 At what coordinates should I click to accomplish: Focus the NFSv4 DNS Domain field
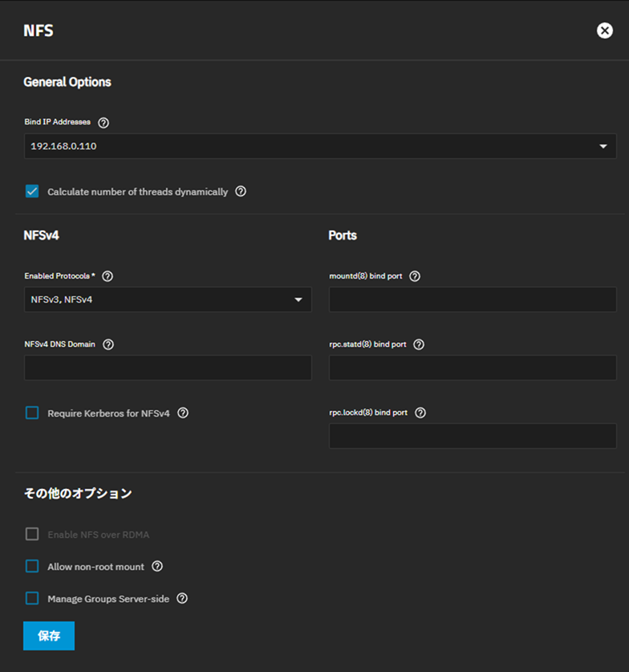pos(168,368)
